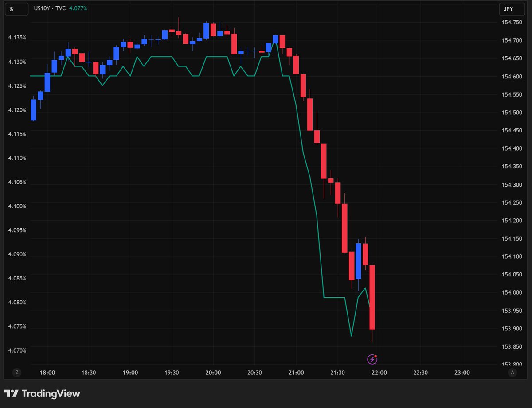Click the 153.900 right price label
The width and height of the screenshot is (532, 408).
click(512, 329)
